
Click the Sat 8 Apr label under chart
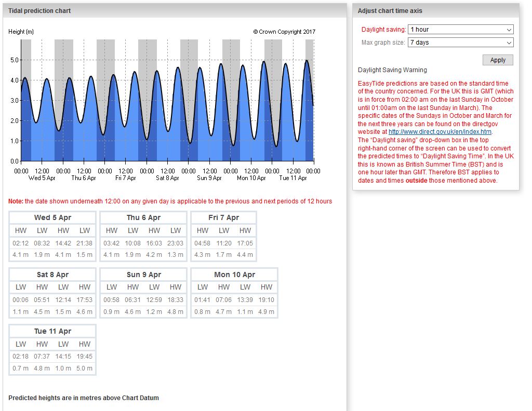(167, 178)
